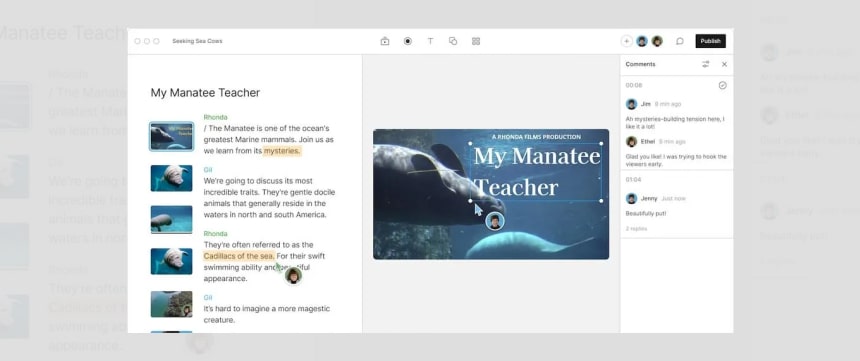Open the comments speech bubble icon
860x361 pixels.
(x=680, y=41)
